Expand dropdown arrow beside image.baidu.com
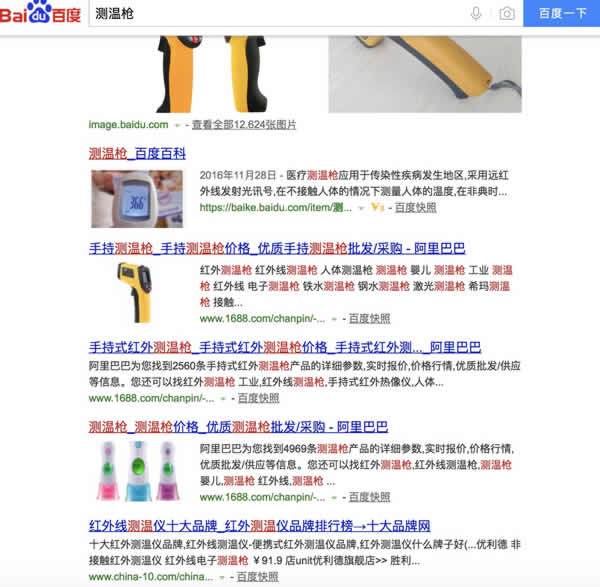This screenshot has height=587, width=600. point(177,125)
